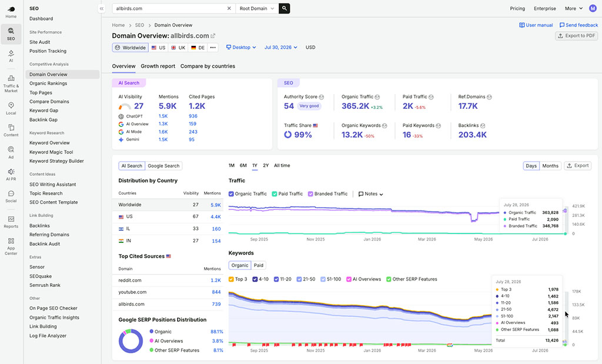
Task: Click Send feedback link
Action: coord(578,25)
